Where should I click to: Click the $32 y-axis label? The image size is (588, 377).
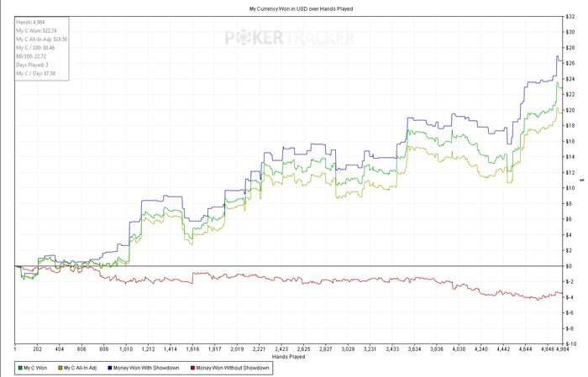(x=570, y=17)
